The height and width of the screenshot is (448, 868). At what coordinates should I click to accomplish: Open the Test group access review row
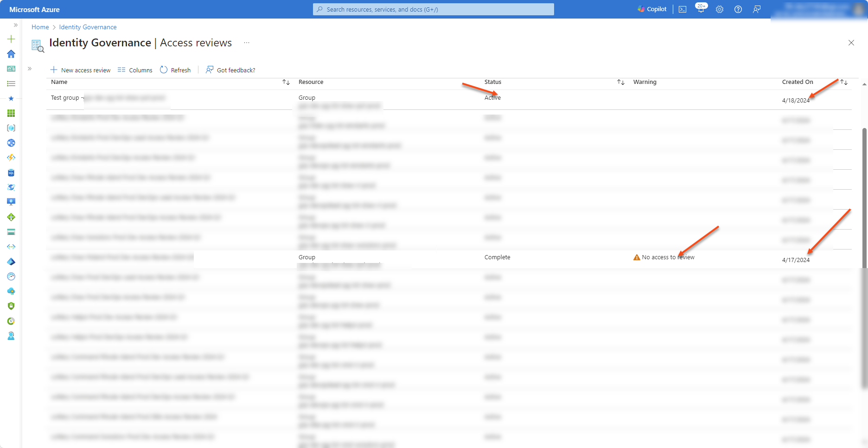449,100
